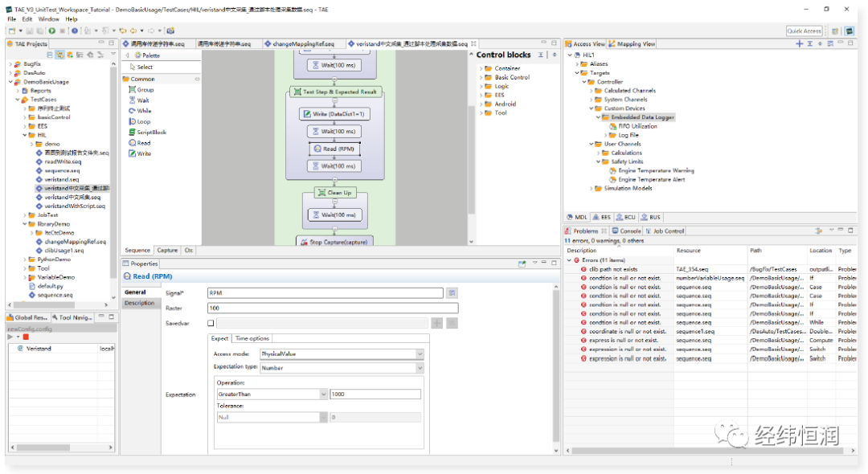Switch to the ECU tab
Image resolution: width=868 pixels, height=474 pixels.
pos(626,218)
